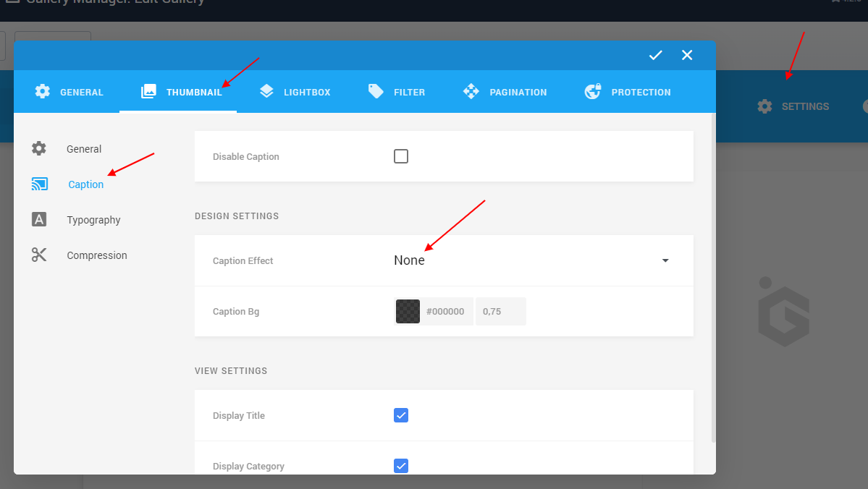Screen dimensions: 868x489
Task: Open Typography in the sidebar
Action: click(93, 220)
